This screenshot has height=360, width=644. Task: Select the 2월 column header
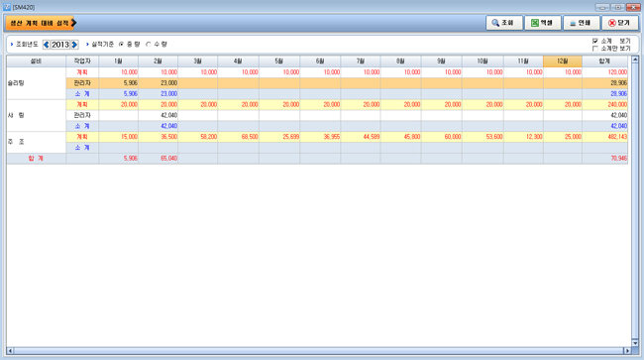coord(159,61)
